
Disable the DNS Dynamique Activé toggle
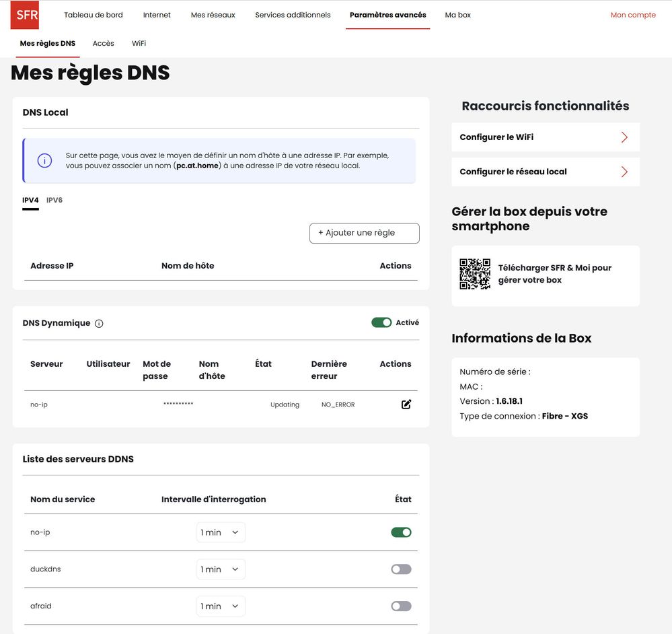[x=381, y=322]
